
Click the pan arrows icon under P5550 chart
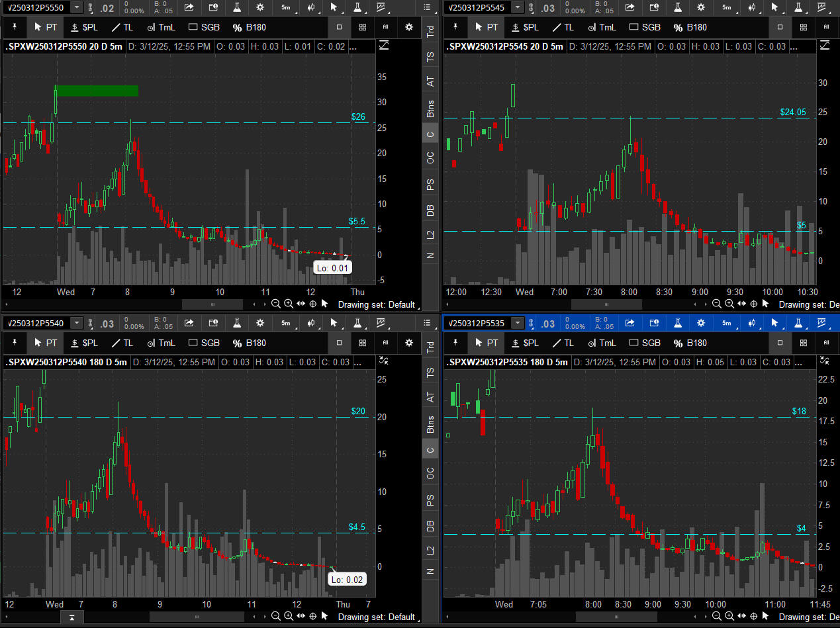tap(301, 304)
